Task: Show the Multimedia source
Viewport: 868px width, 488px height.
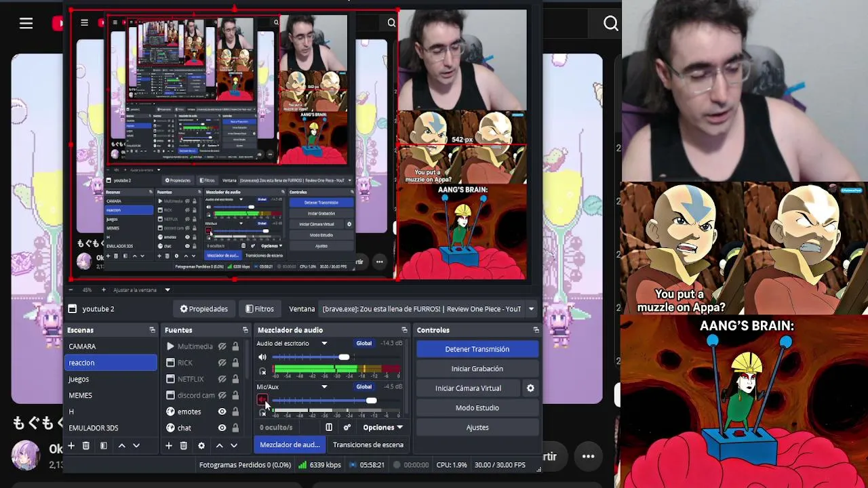Action: click(x=222, y=346)
